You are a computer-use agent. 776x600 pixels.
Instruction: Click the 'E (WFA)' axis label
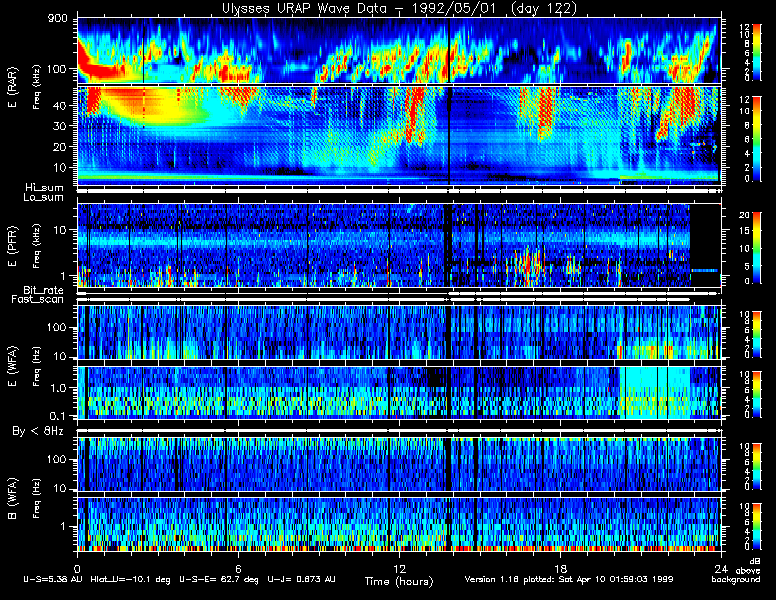point(12,366)
